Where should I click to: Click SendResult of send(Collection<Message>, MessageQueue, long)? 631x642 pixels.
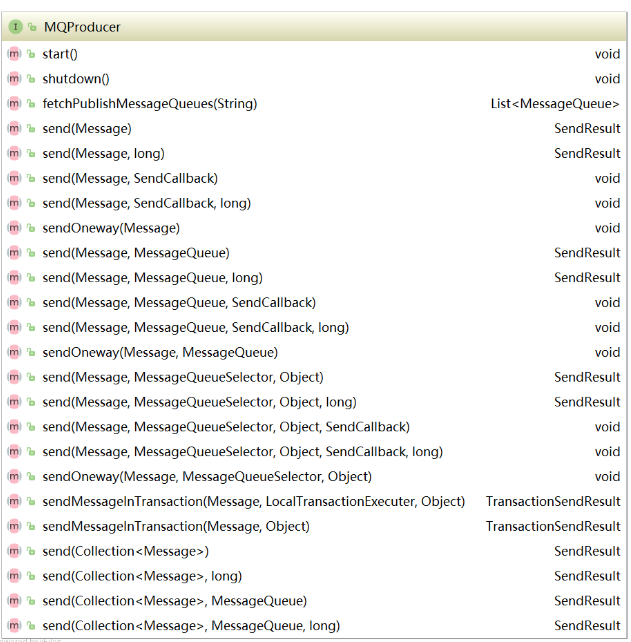pyautogui.click(x=587, y=626)
